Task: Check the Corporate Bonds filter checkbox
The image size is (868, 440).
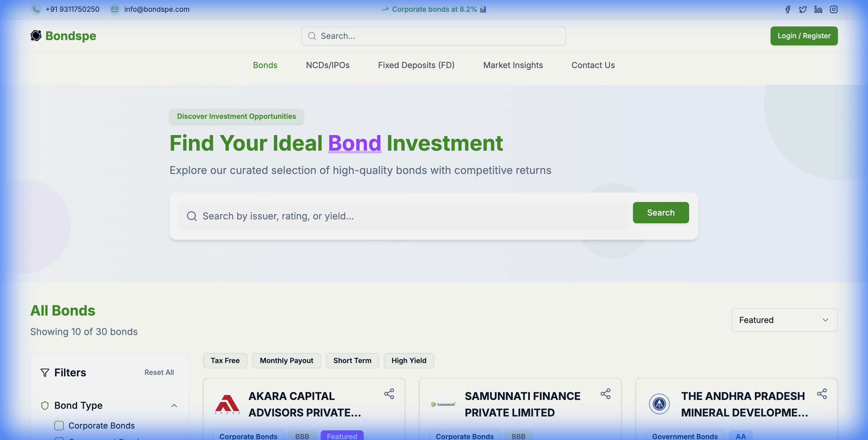Action: [59, 426]
